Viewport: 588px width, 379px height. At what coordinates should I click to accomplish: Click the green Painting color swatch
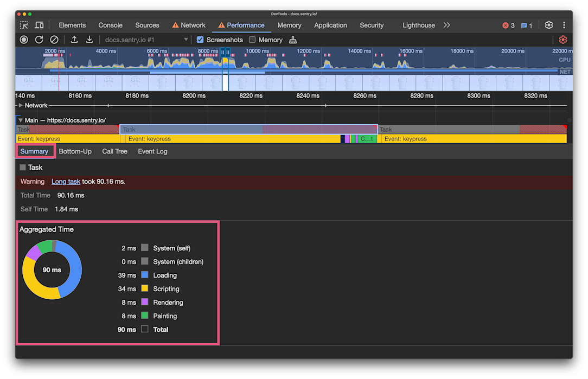tap(145, 315)
